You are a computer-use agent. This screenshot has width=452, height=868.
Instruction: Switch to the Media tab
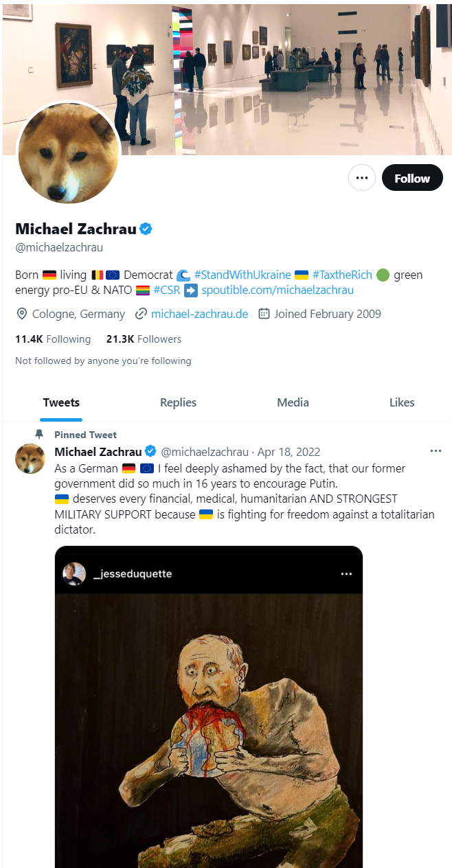293,402
